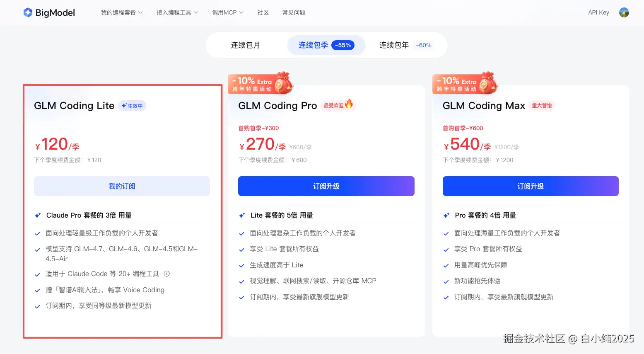Click checkmark beside 用量高峰优先保障
This screenshot has width=644, height=354.
tap(446, 266)
